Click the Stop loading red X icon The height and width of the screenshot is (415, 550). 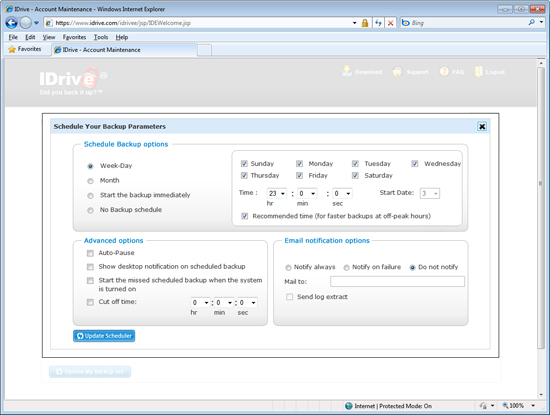[390, 23]
